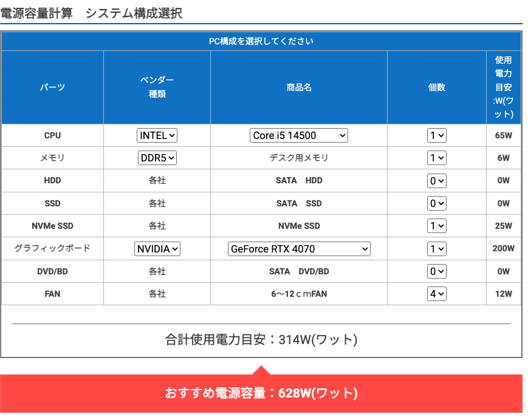Set the HDD quantity dropdown

pos(436,181)
